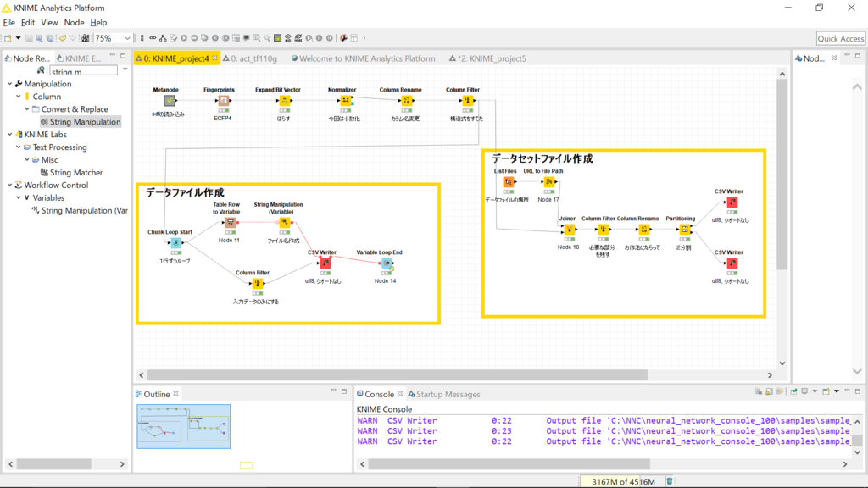Open the Node menu

tap(74, 23)
